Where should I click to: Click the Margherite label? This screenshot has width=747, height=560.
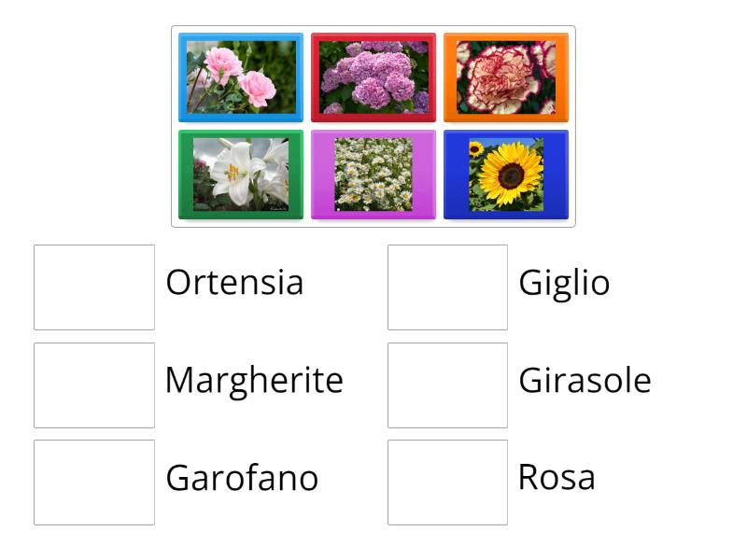253,381
